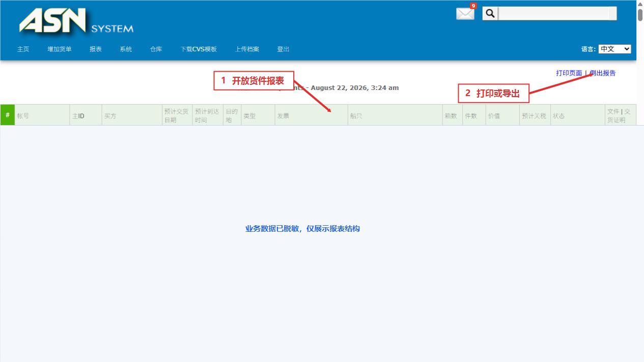Click the 价值 column header
The width and height of the screenshot is (644, 362).
click(503, 115)
